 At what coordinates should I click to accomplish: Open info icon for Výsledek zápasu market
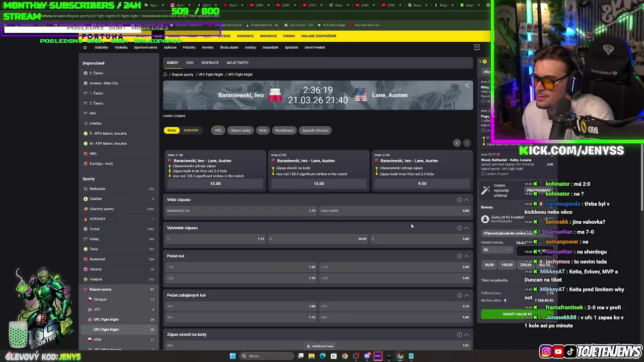pos(459,228)
